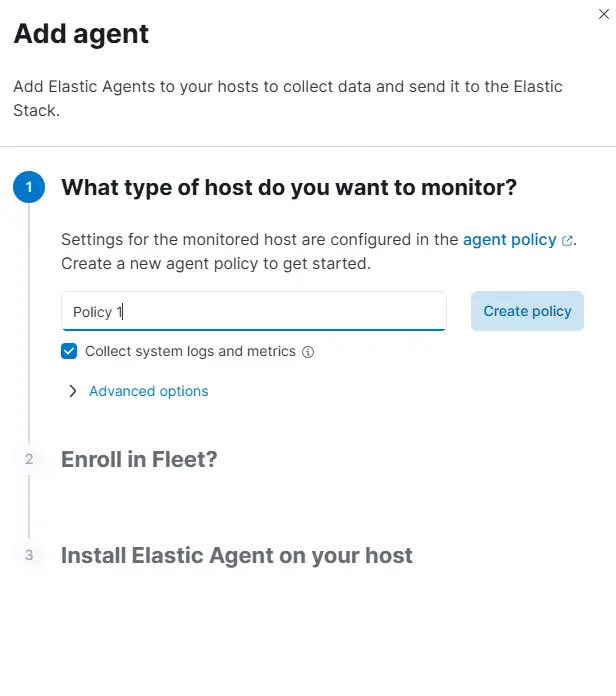Click the external link icon after agent policy

(567, 241)
